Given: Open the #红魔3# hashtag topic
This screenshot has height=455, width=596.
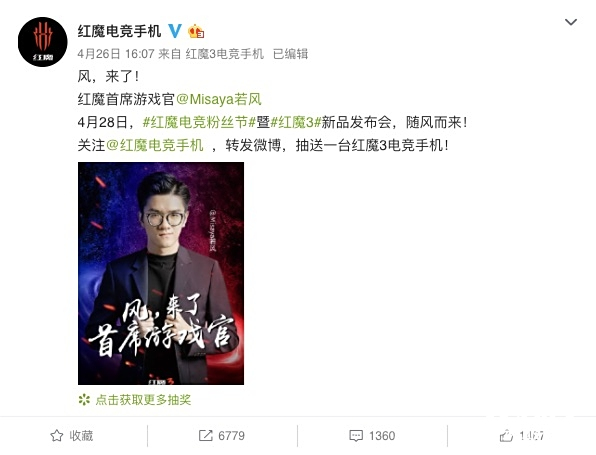Looking at the screenshot, I should pos(296,122).
